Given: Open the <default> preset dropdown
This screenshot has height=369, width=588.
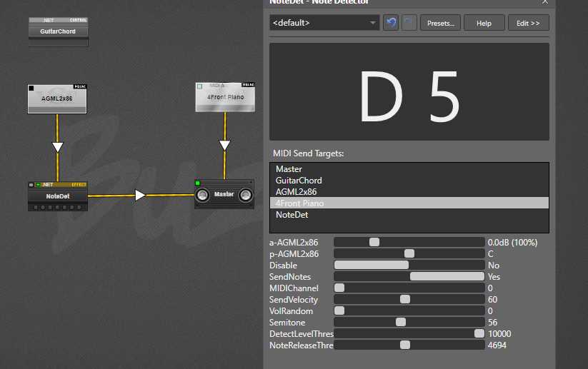Looking at the screenshot, I should [324, 23].
